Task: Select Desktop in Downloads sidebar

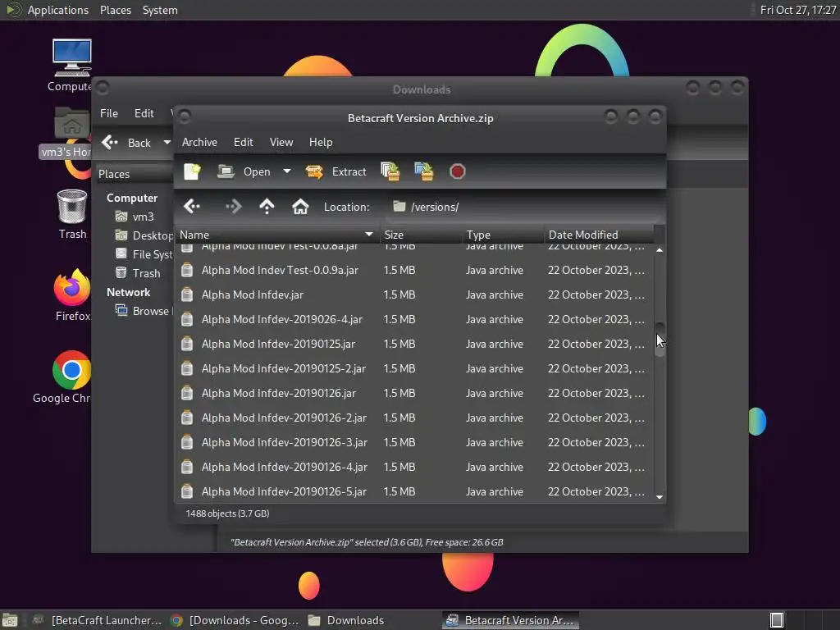Action: (x=144, y=235)
